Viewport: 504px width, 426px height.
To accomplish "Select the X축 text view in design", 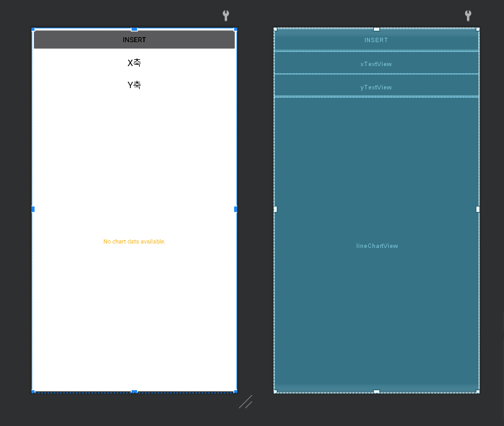I will click(135, 63).
